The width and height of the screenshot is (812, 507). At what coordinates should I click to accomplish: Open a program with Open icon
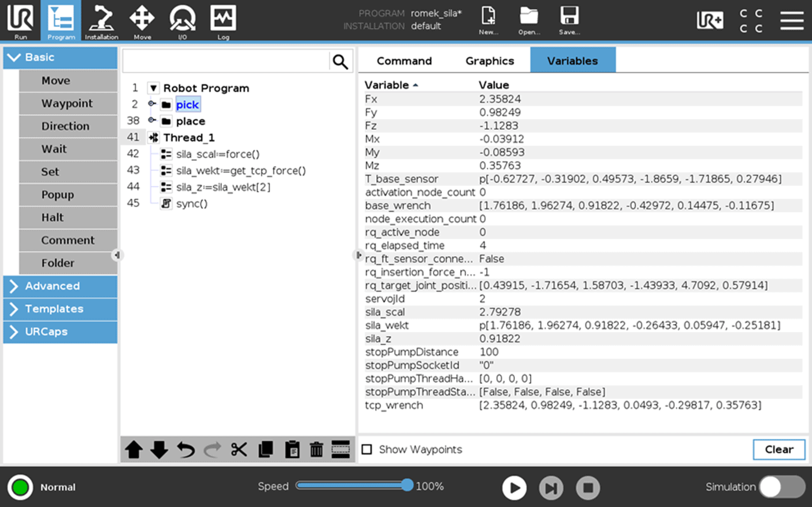[x=529, y=21]
